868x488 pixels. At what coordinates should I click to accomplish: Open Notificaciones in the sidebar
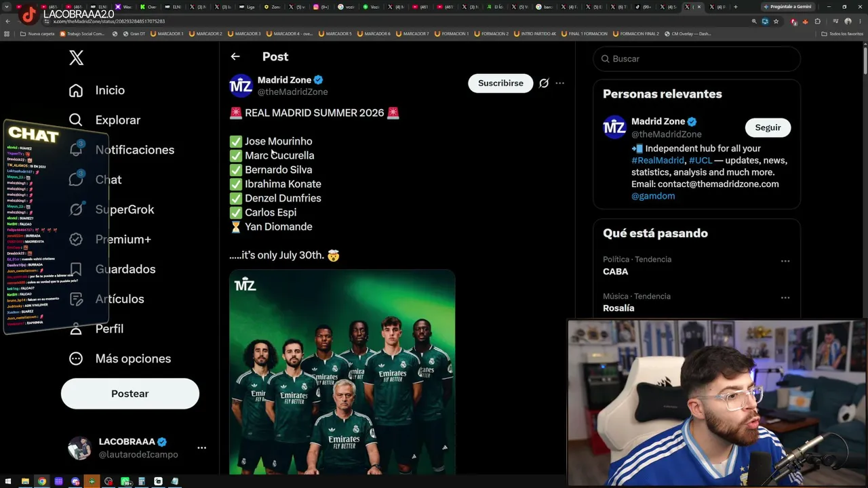[x=121, y=150]
